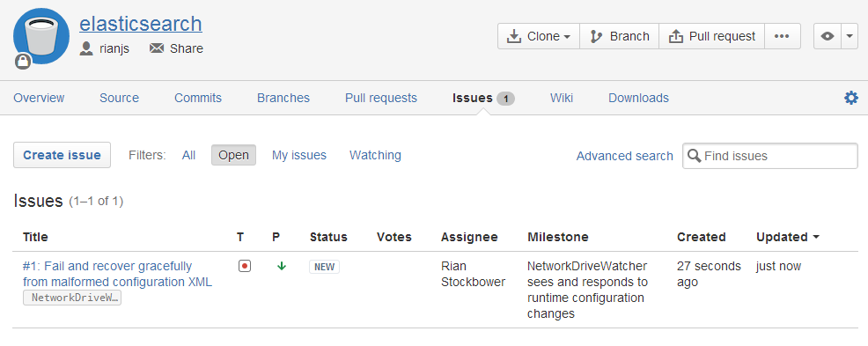Click the NetworkDriveWatcher milestone text
This screenshot has width=868, height=346.
(x=587, y=290)
